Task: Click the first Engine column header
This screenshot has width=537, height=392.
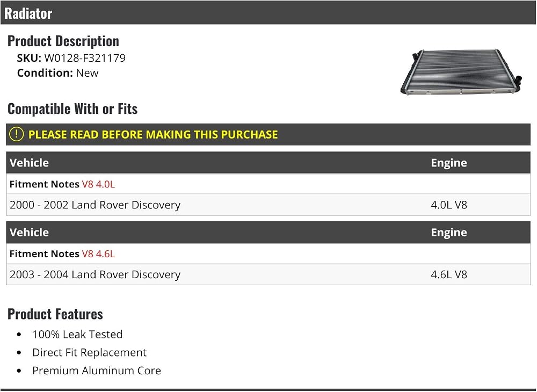Action: (448, 163)
